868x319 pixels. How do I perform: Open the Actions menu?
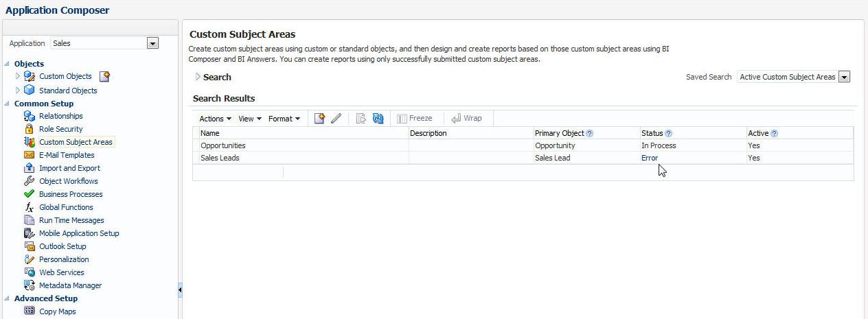point(215,119)
